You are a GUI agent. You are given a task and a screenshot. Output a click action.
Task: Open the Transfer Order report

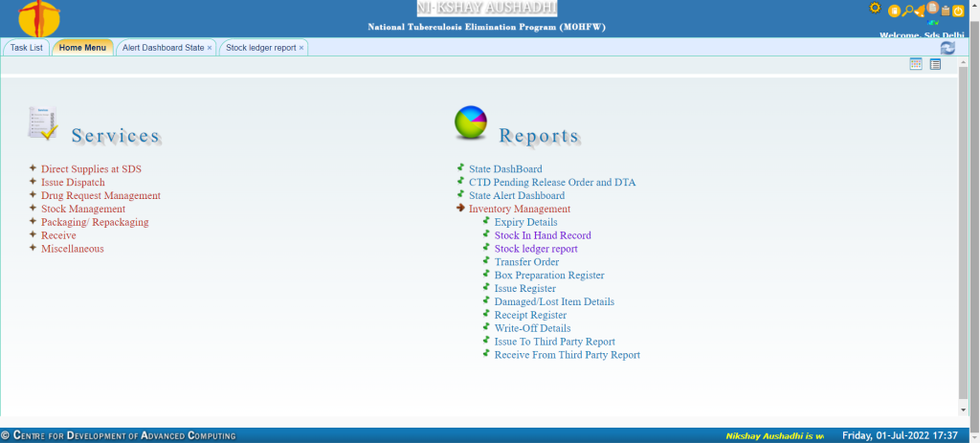click(527, 262)
